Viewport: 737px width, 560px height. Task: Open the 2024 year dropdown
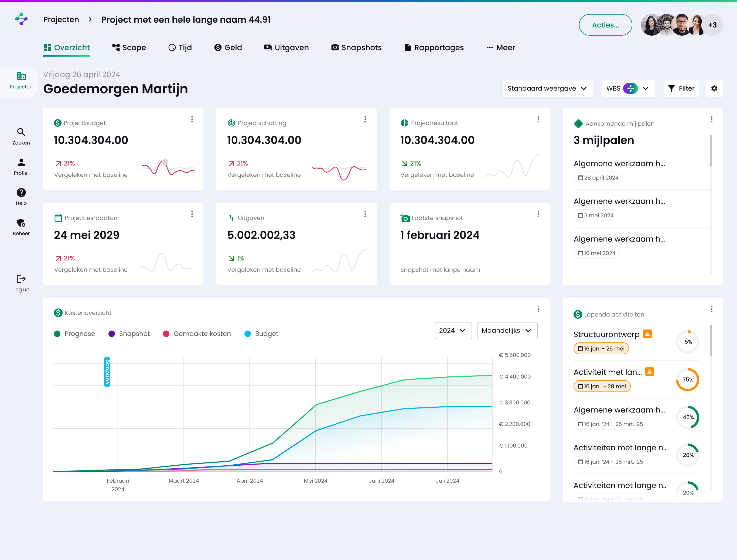453,330
